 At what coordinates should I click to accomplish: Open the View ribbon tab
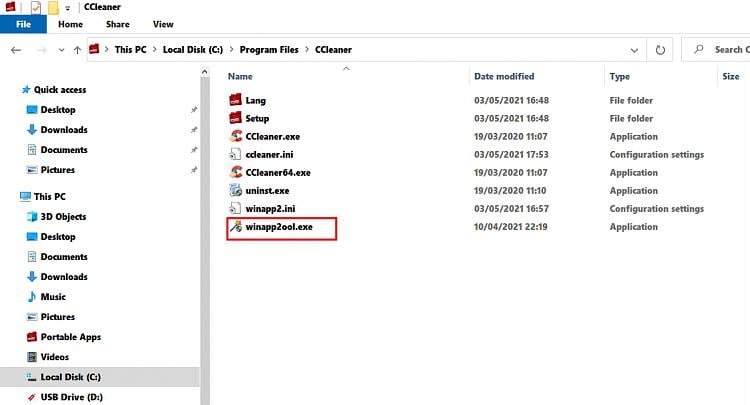point(163,24)
